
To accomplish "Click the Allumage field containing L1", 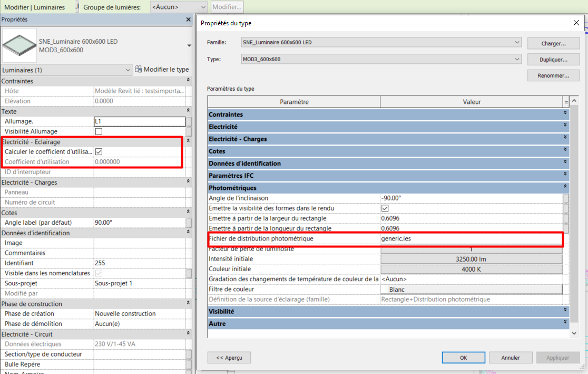I will [x=139, y=121].
